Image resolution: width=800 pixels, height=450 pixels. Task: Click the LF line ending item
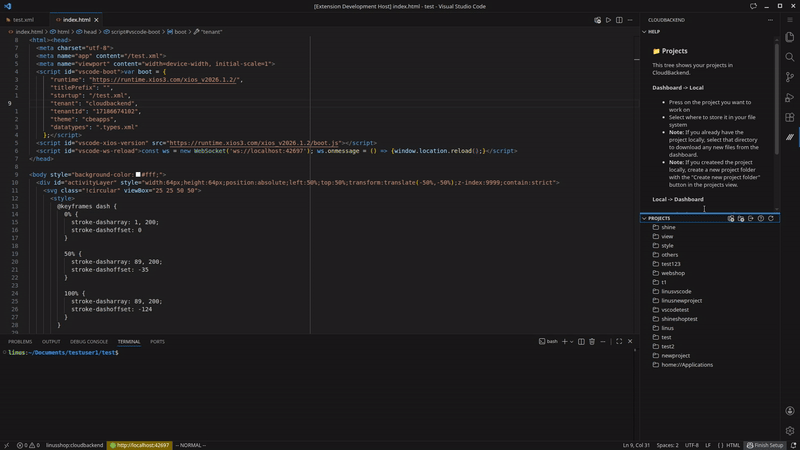click(708, 445)
